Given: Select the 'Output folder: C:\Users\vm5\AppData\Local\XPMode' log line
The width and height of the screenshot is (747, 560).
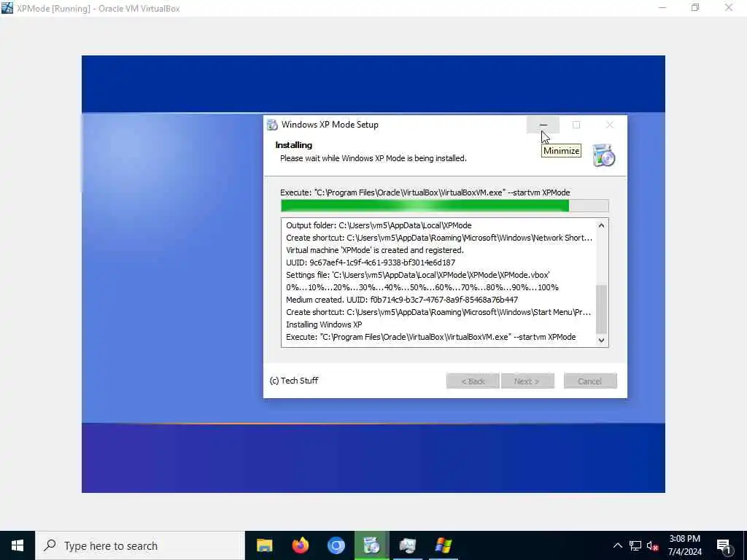Looking at the screenshot, I should point(379,225).
